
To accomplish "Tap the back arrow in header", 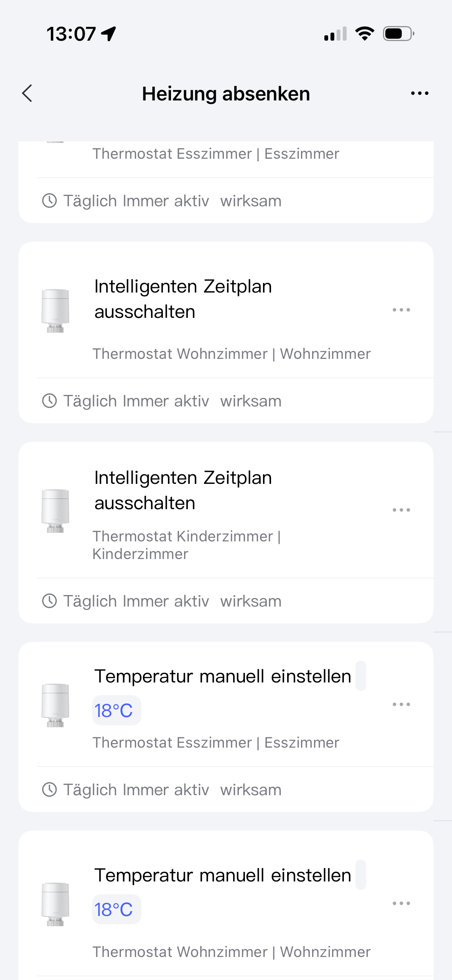I will point(27,93).
